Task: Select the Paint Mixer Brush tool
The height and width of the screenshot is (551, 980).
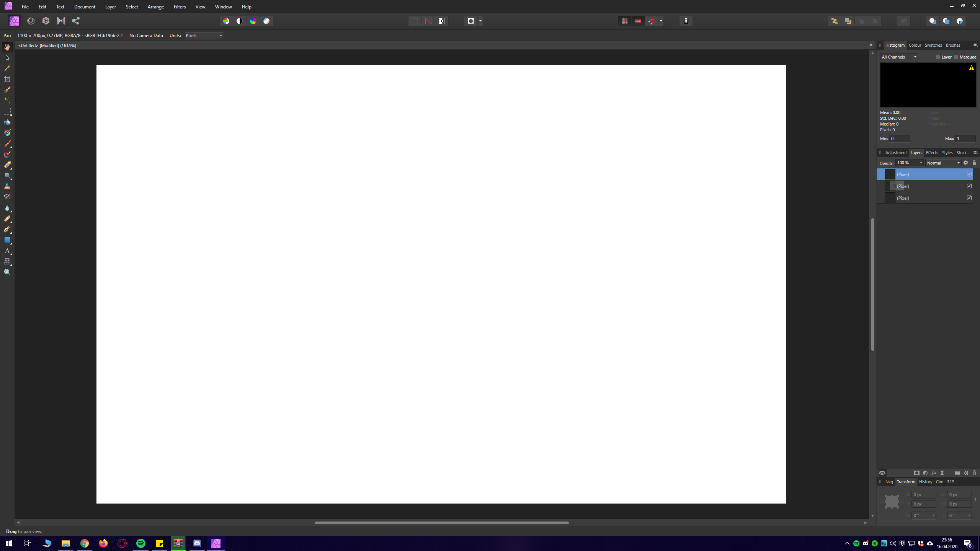Action: click(7, 155)
